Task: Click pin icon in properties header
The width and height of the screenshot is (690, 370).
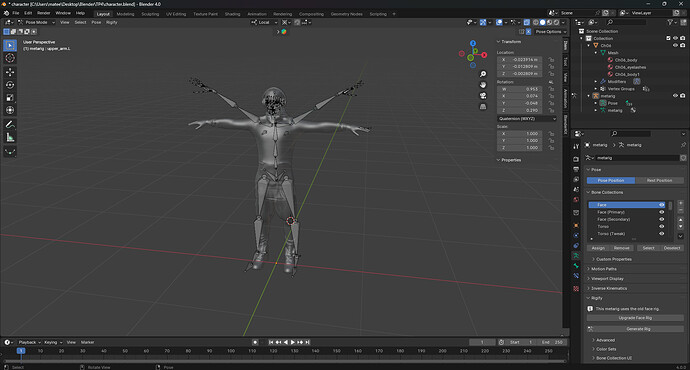Action: 683,145
